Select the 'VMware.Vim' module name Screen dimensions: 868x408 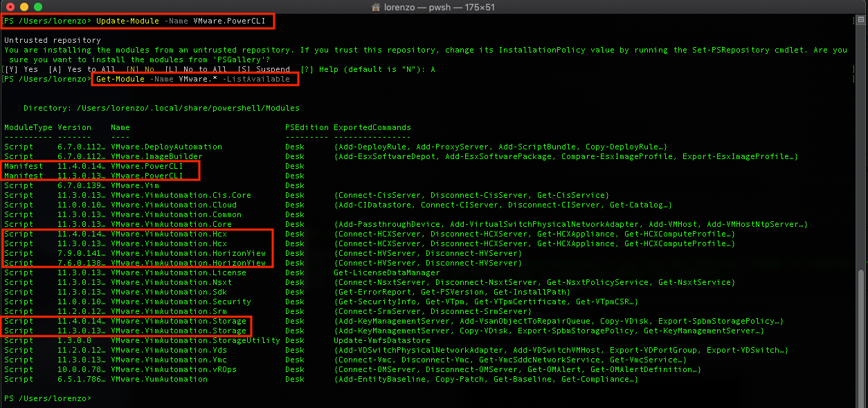[x=135, y=185]
